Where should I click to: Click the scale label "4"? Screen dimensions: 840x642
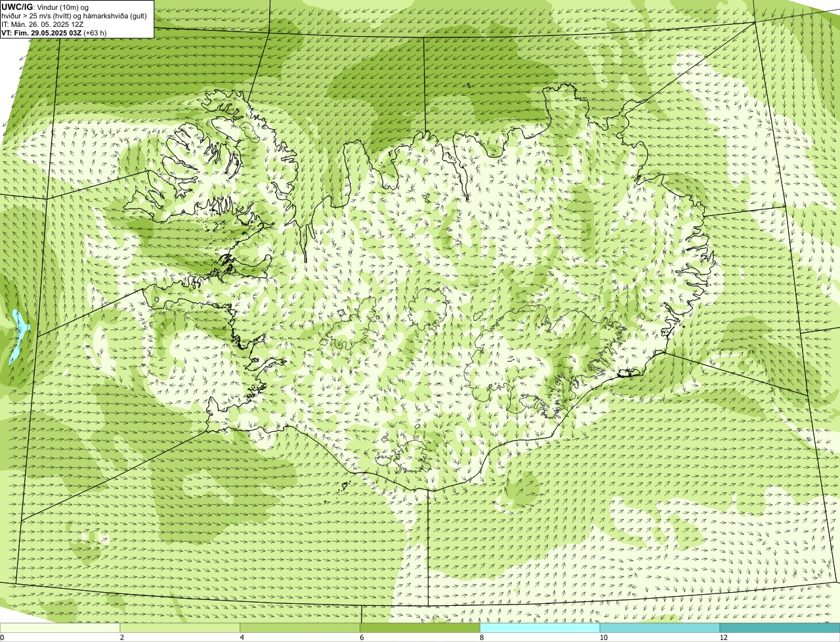242,637
